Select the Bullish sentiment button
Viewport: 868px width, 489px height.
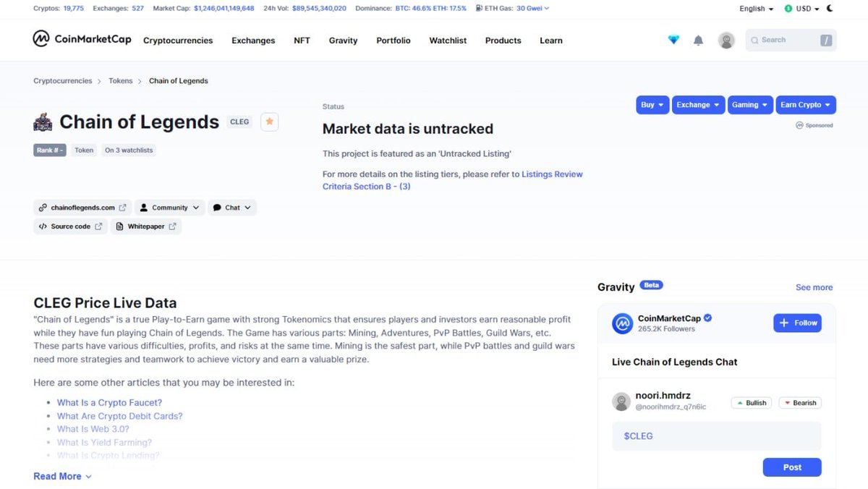click(x=752, y=403)
